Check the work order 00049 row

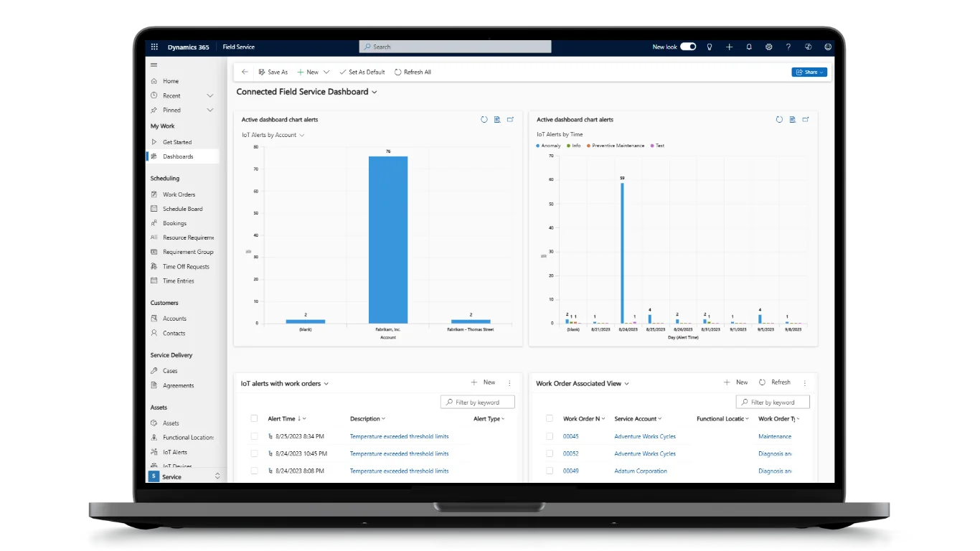point(550,471)
